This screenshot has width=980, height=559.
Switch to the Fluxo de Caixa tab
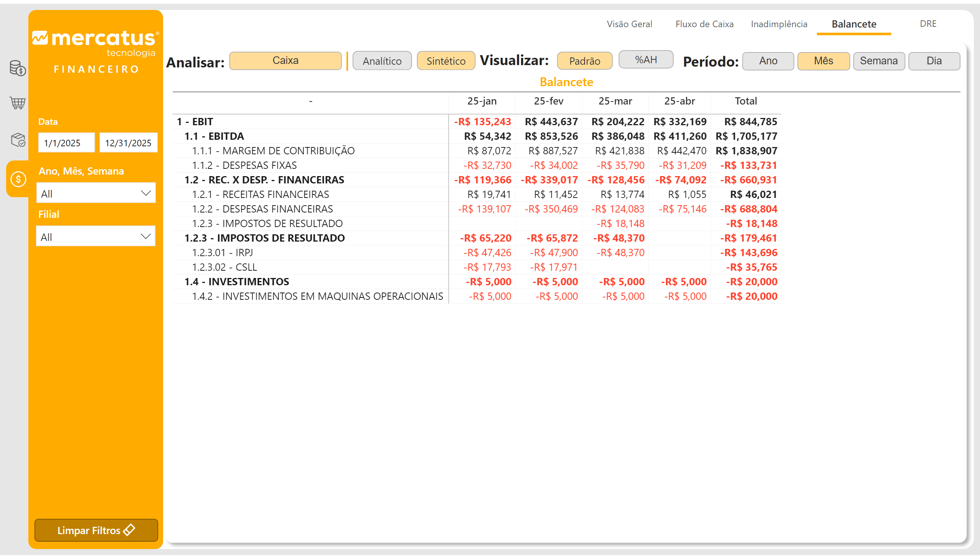[704, 24]
